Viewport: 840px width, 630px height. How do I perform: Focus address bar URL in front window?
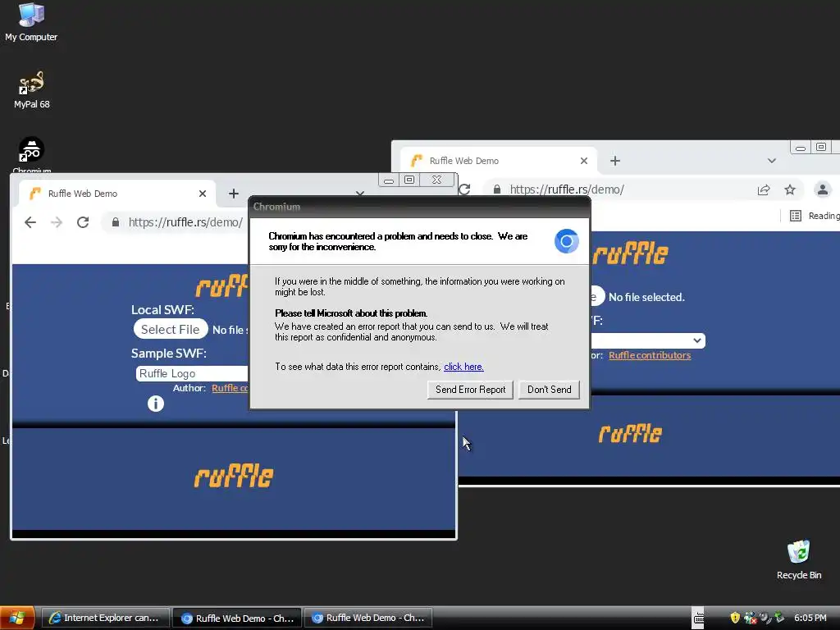pyautogui.click(x=185, y=222)
